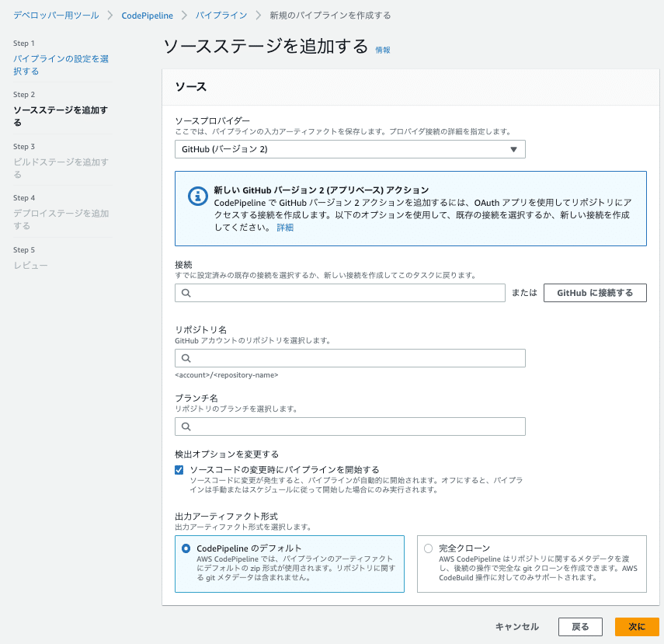Return to Step 1 パイプラインの設定を選択する
Screen dimensions: 664x644
[61, 64]
